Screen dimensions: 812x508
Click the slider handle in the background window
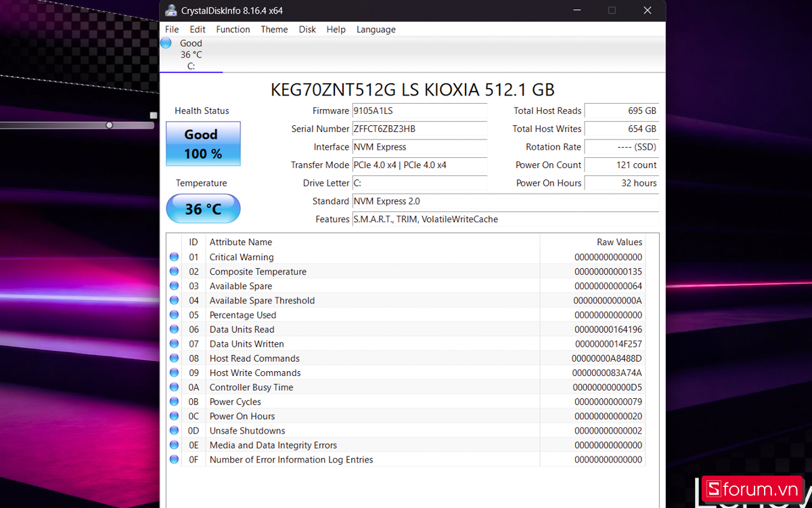tap(109, 125)
